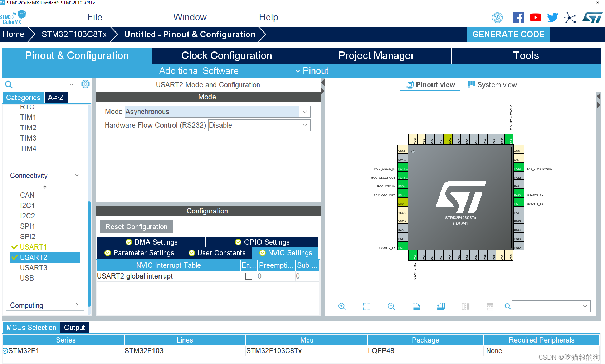
Task: Collapse the pinout panel with the right-edge arrow
Action: (599, 105)
